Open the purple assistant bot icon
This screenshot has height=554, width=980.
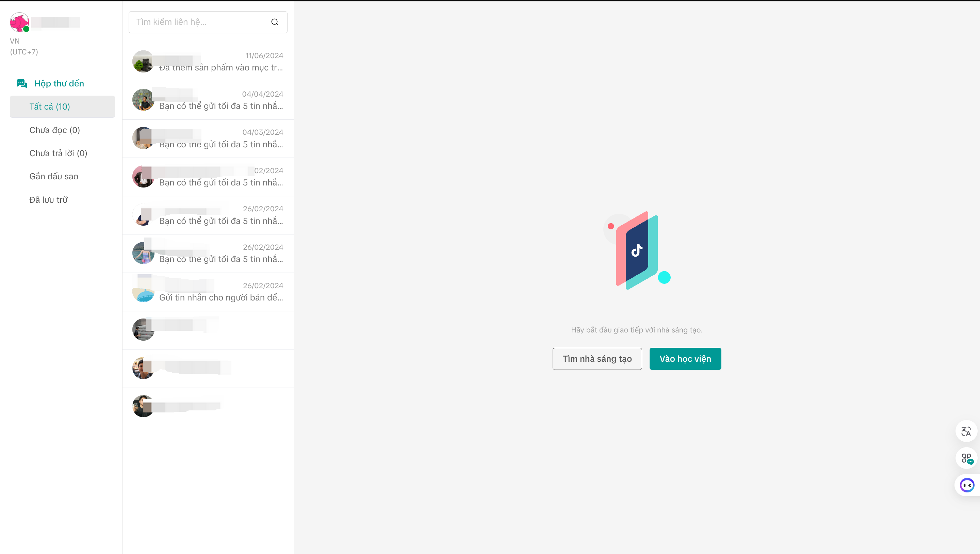pyautogui.click(x=967, y=485)
